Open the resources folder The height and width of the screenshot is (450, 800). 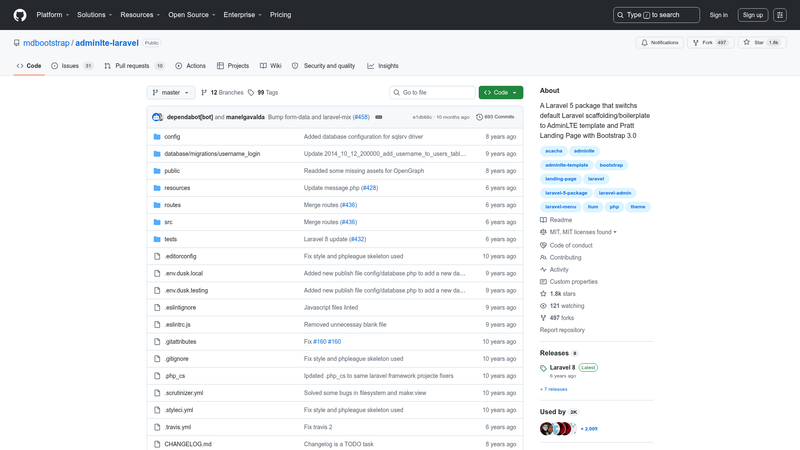point(177,188)
